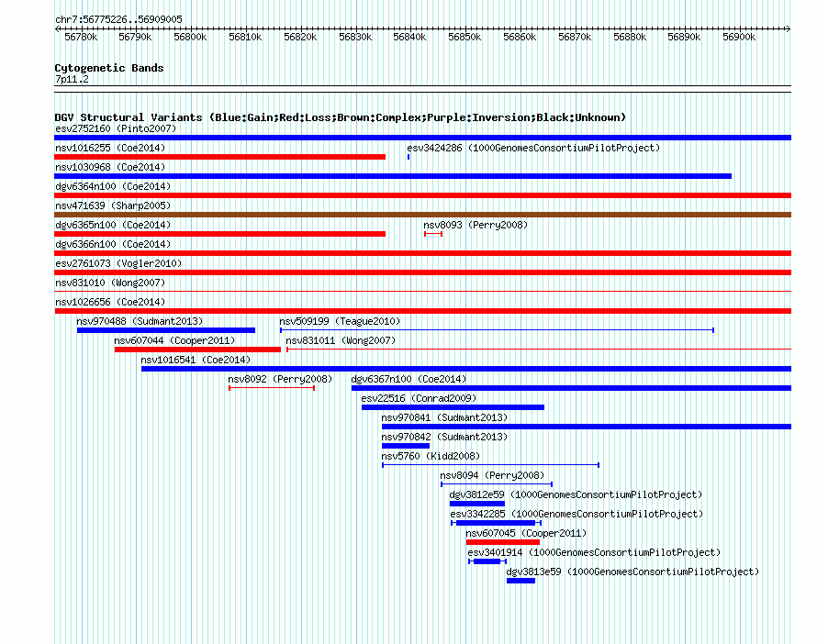Click nsv1016541 (Coe2014) label

(x=196, y=360)
